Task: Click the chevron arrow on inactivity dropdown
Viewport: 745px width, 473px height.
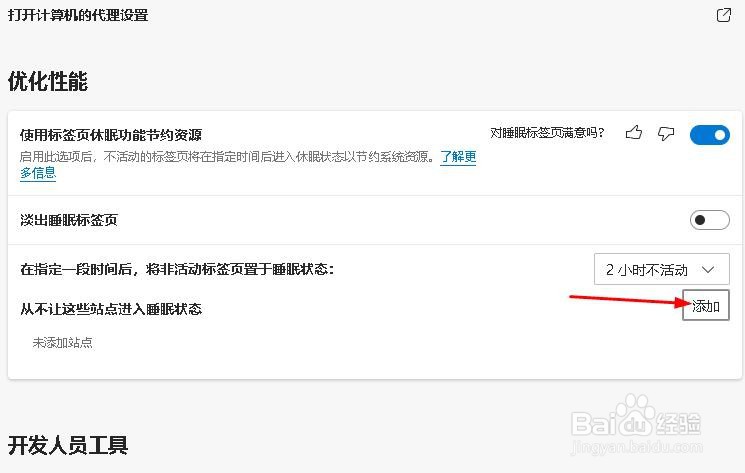Action: tap(708, 270)
